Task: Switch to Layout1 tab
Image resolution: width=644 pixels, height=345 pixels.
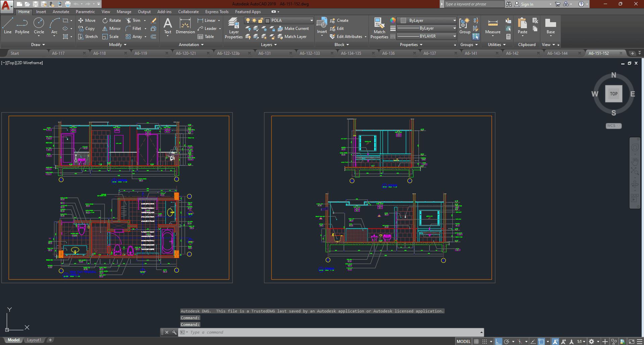Action: point(34,340)
